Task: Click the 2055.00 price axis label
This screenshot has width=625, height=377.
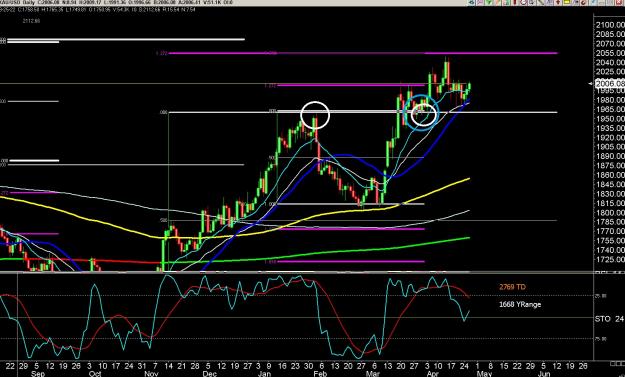Action: coord(610,53)
